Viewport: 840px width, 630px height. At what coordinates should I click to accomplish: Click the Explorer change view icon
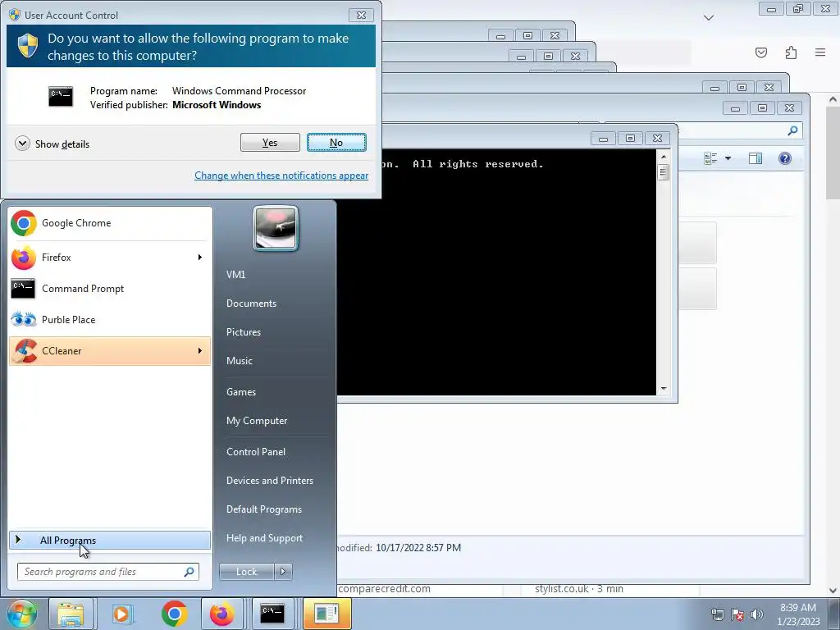coord(711,158)
